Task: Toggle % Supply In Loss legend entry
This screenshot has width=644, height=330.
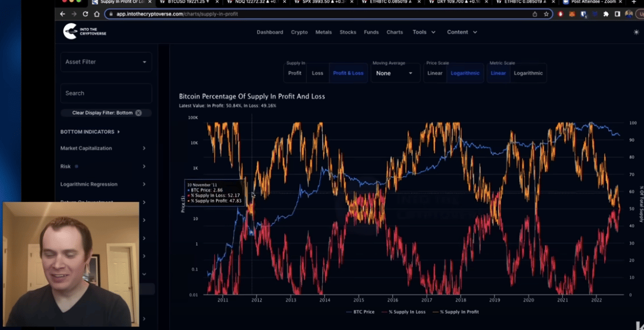Action: [x=403, y=312]
